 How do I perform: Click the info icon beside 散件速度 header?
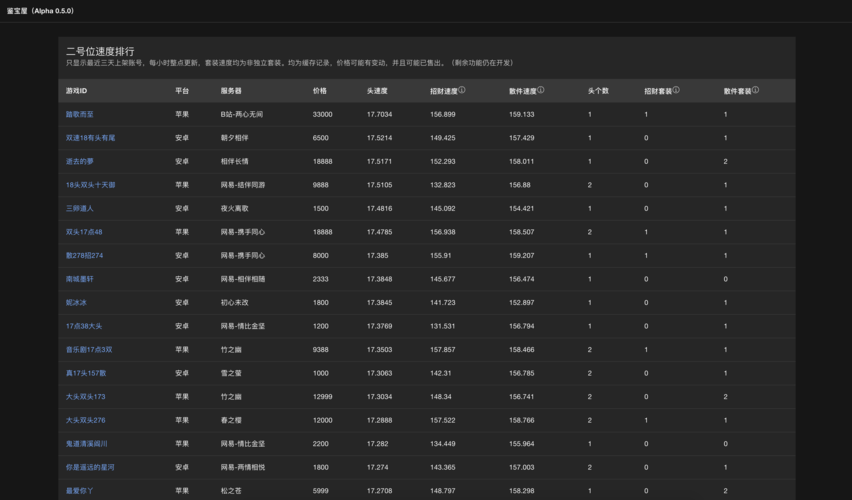(541, 90)
